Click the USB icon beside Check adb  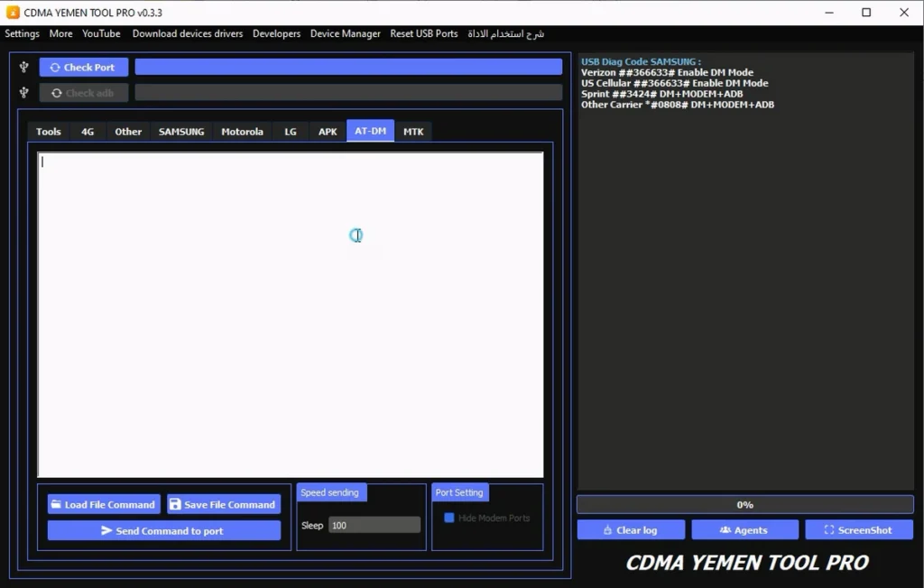[x=24, y=92]
